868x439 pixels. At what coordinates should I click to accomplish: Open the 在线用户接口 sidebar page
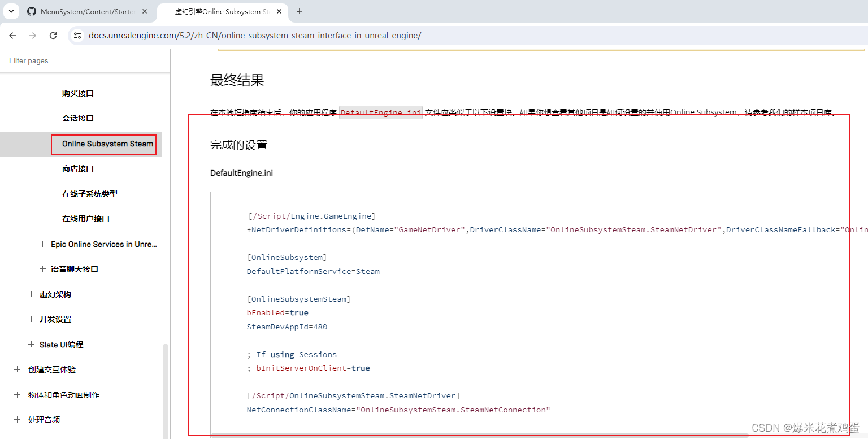(x=86, y=219)
